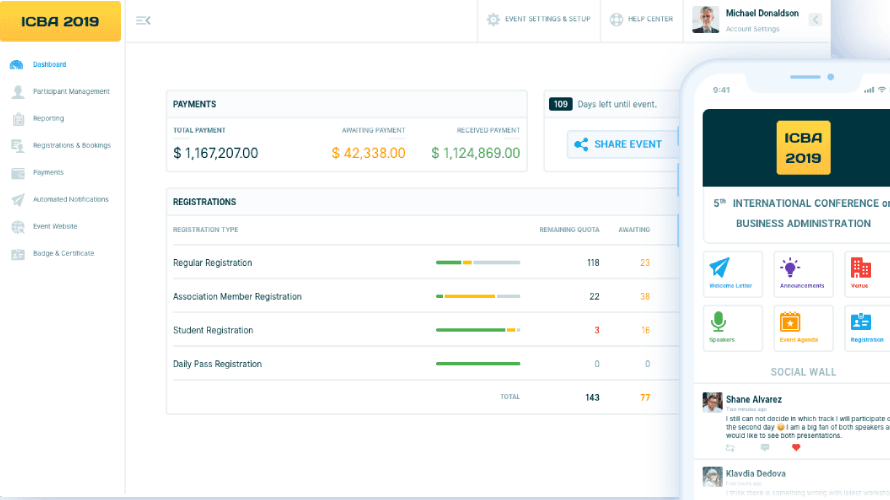This screenshot has width=890, height=500.
Task: Open the Event Agenda calendar icon
Action: tap(790, 322)
